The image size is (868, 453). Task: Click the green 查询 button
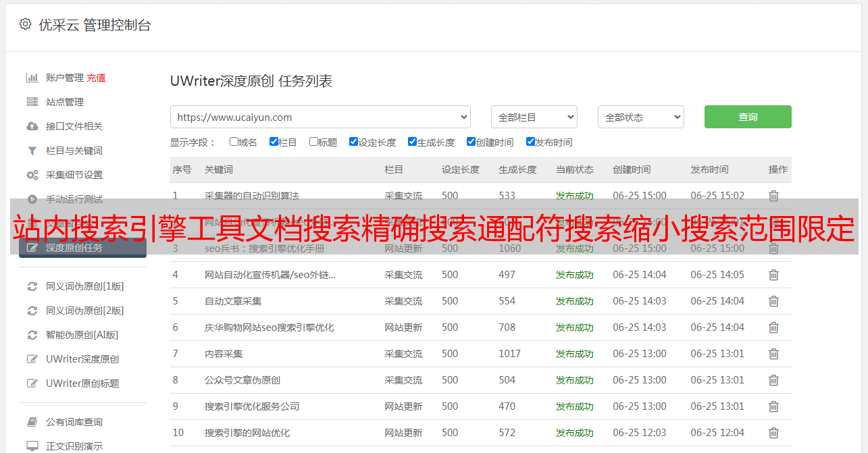[x=747, y=117]
